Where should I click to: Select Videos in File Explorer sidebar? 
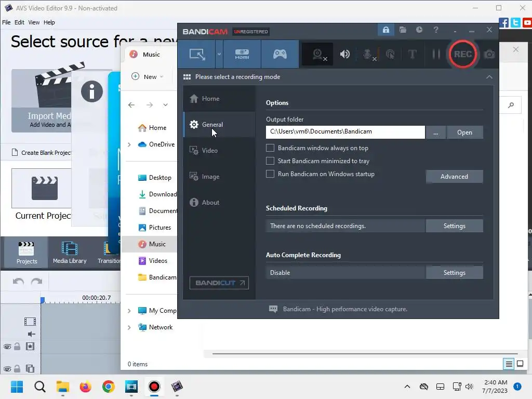(x=153, y=261)
